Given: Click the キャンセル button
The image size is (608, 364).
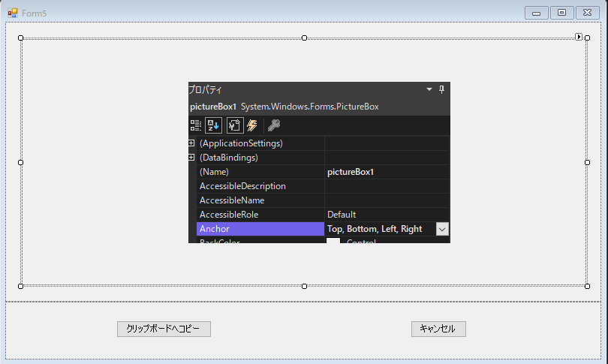Looking at the screenshot, I should click(438, 329).
